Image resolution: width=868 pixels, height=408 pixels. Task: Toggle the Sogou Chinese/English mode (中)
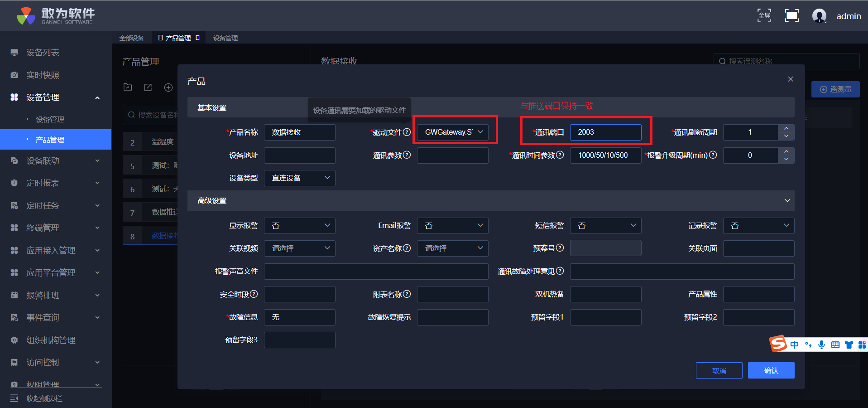tap(794, 345)
